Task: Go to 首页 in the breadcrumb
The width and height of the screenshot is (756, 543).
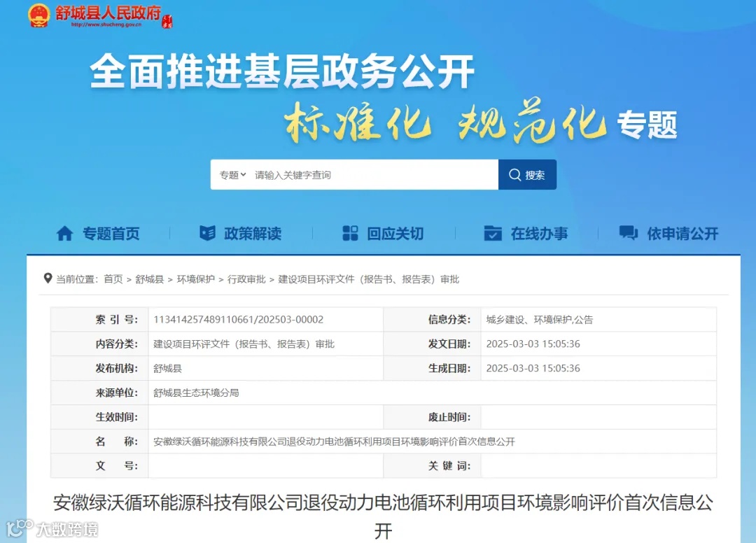Action: [x=113, y=279]
